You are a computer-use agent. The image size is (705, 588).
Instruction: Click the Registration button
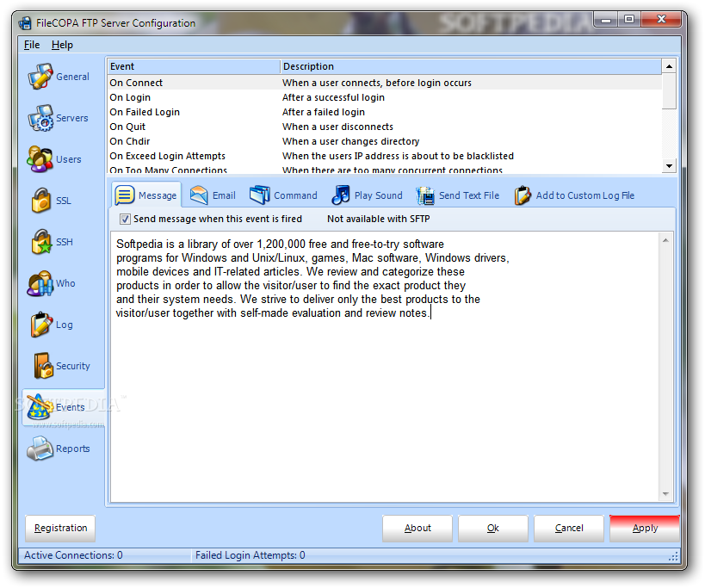pyautogui.click(x=61, y=529)
